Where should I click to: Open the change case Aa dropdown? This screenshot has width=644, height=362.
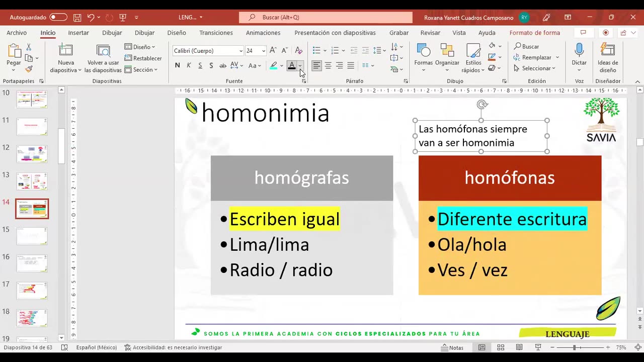click(254, 65)
